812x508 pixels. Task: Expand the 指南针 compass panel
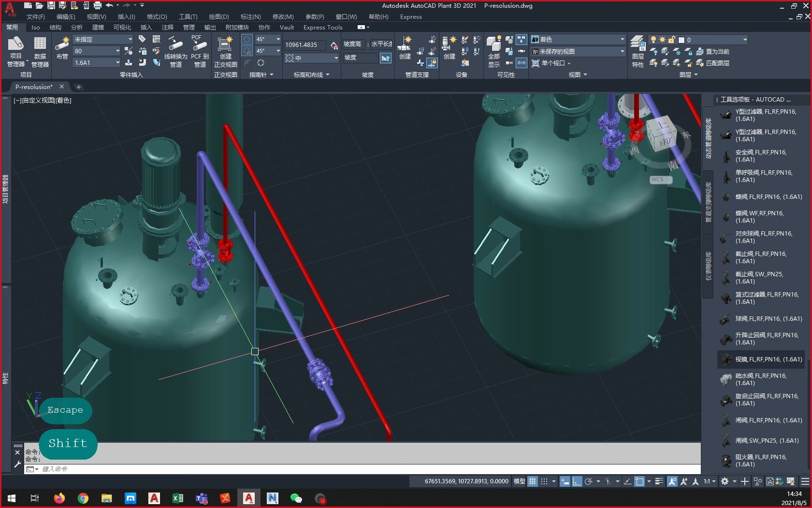(261, 75)
